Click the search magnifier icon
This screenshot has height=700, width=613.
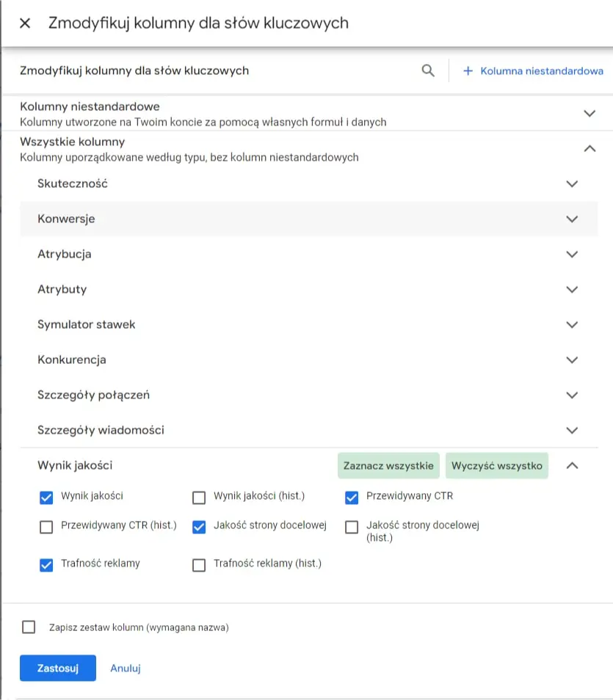pyautogui.click(x=428, y=71)
